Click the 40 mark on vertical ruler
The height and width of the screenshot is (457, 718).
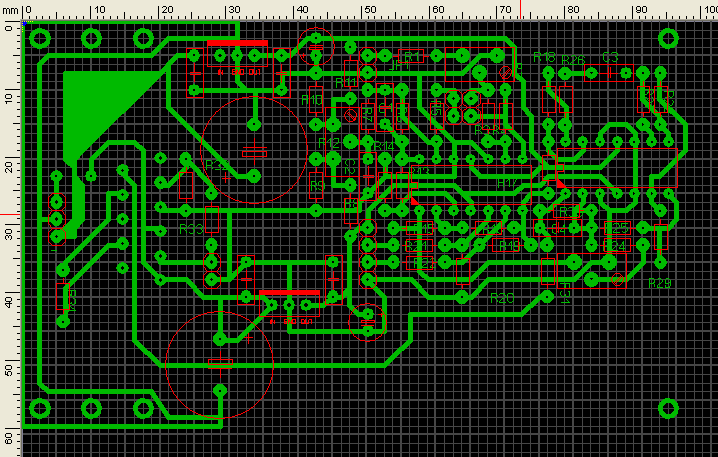tap(9, 302)
